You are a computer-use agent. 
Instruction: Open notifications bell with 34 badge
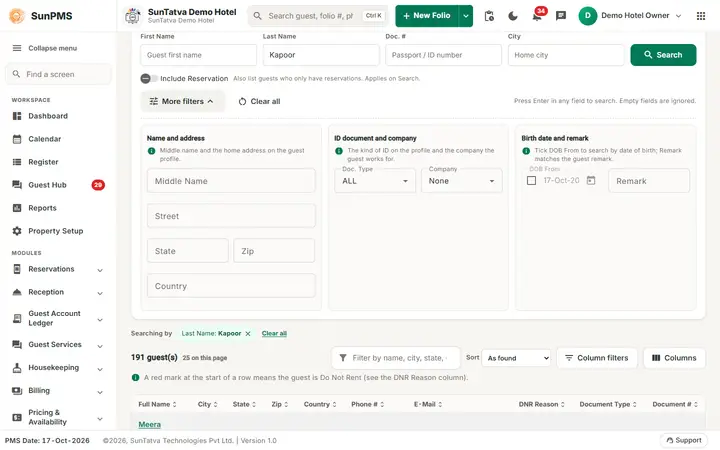(x=537, y=16)
